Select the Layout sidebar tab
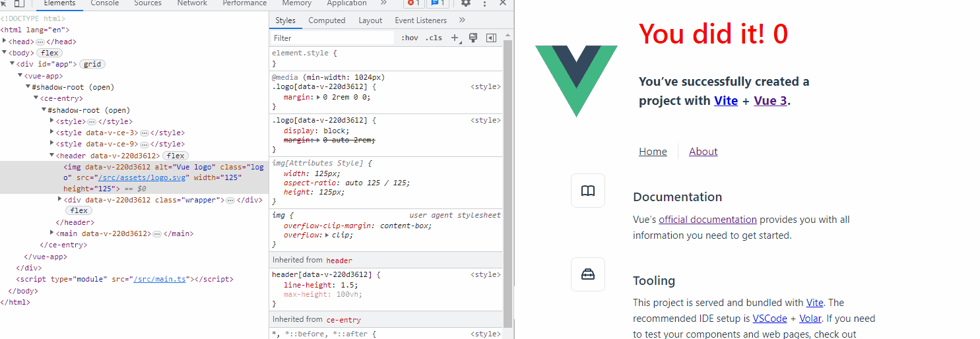 [x=370, y=20]
